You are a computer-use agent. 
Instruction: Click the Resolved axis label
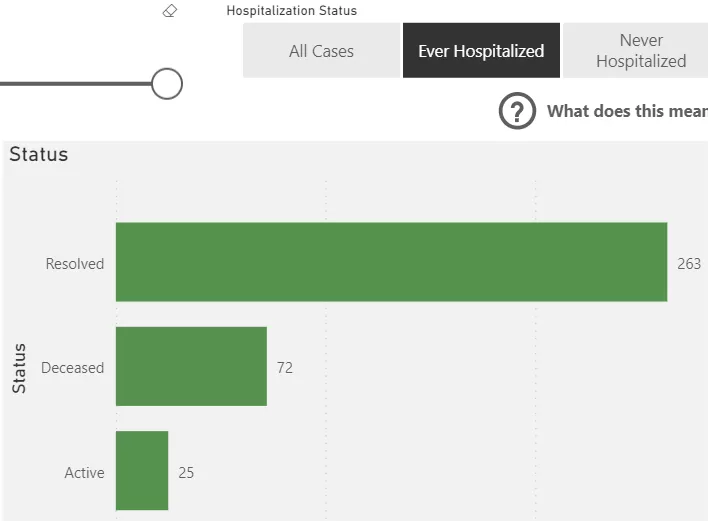tap(75, 263)
